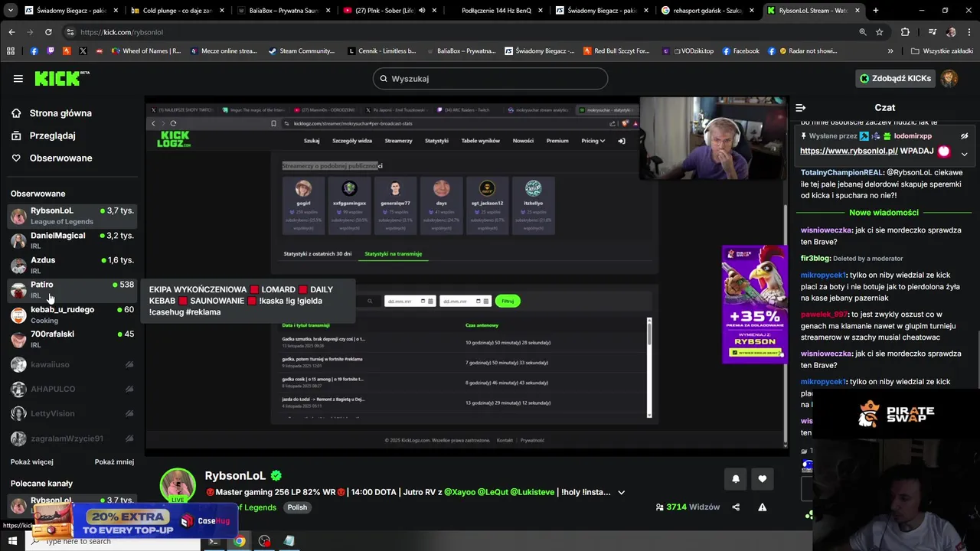Image resolution: width=980 pixels, height=551 pixels.
Task: Select 700rafalski followed channel
Action: (x=72, y=339)
